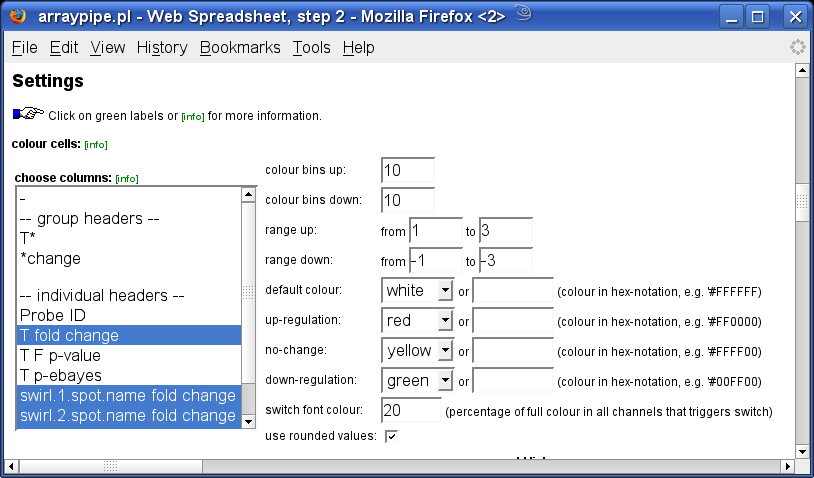Open the Tools menu

(311, 48)
